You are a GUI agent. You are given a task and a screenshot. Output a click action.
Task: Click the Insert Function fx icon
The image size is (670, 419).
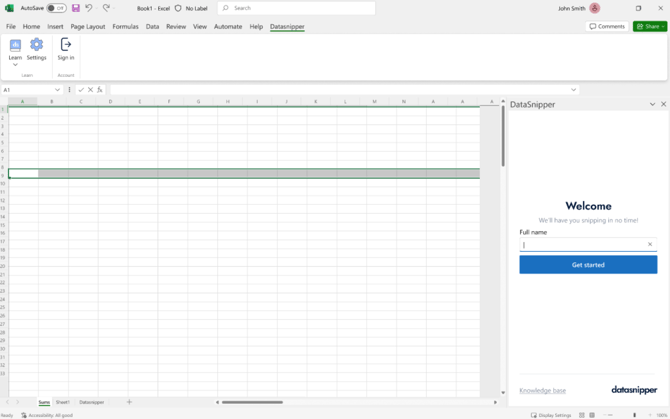click(100, 90)
